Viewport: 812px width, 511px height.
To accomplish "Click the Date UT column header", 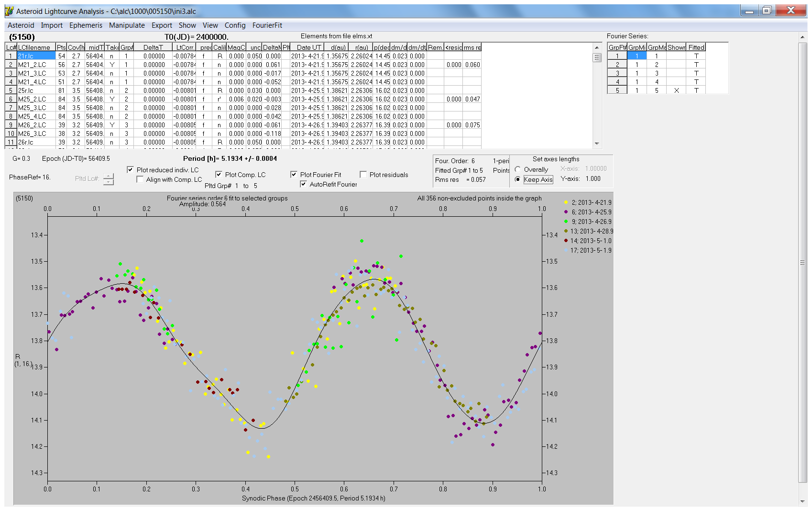I will (307, 47).
